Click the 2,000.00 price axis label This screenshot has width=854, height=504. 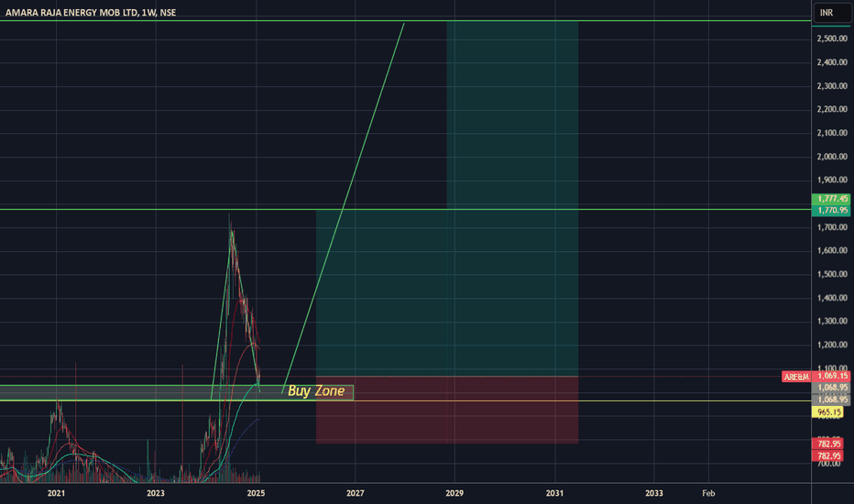coord(832,157)
